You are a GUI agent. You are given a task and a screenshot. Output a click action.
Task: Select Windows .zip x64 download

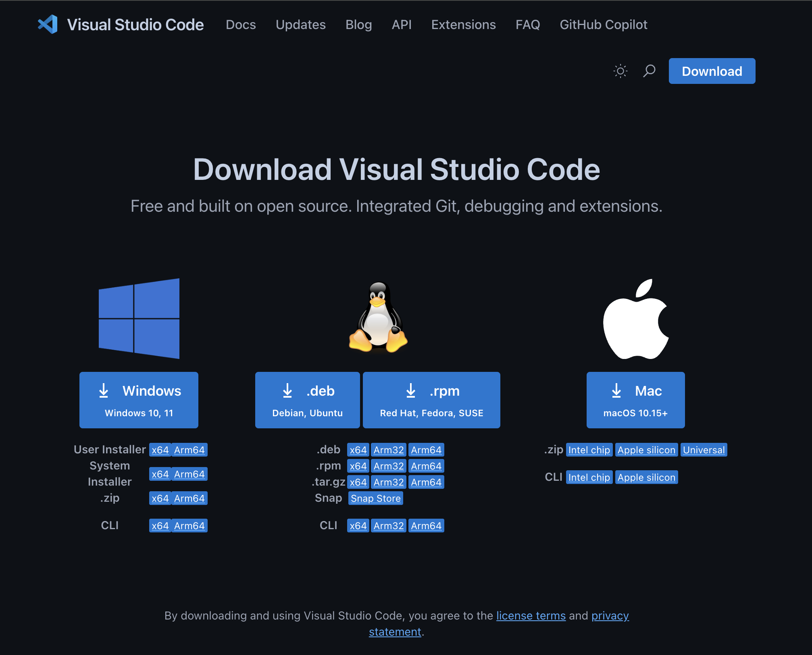pos(160,498)
